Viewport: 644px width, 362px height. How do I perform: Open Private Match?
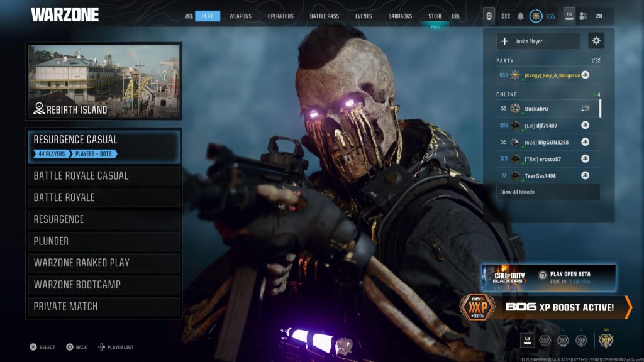point(104,307)
